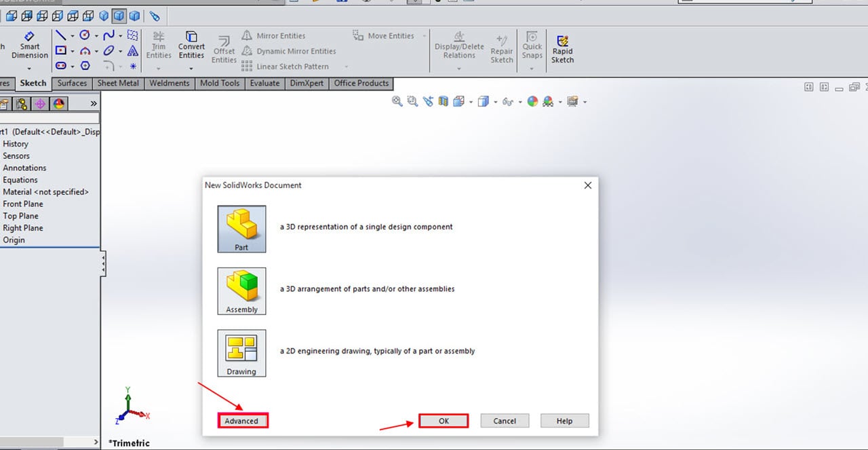The height and width of the screenshot is (450, 868).
Task: Select the Part document type
Action: click(241, 228)
